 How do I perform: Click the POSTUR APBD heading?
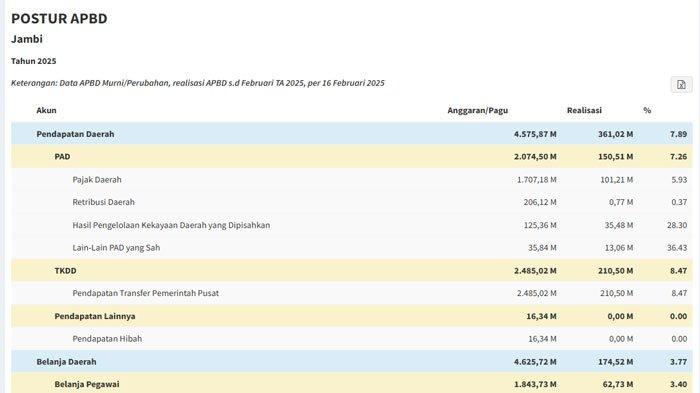point(59,19)
